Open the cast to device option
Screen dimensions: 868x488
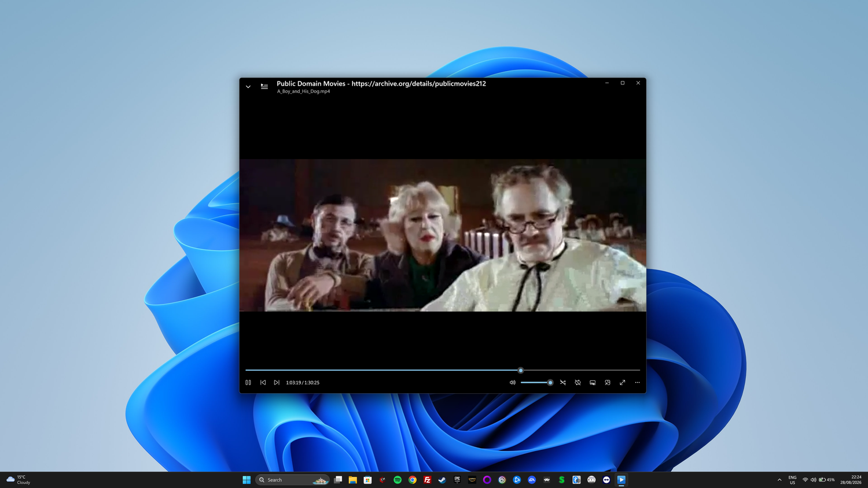(593, 382)
